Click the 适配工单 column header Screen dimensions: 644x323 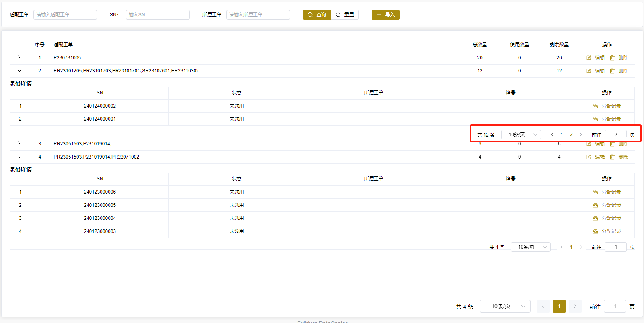pos(63,45)
